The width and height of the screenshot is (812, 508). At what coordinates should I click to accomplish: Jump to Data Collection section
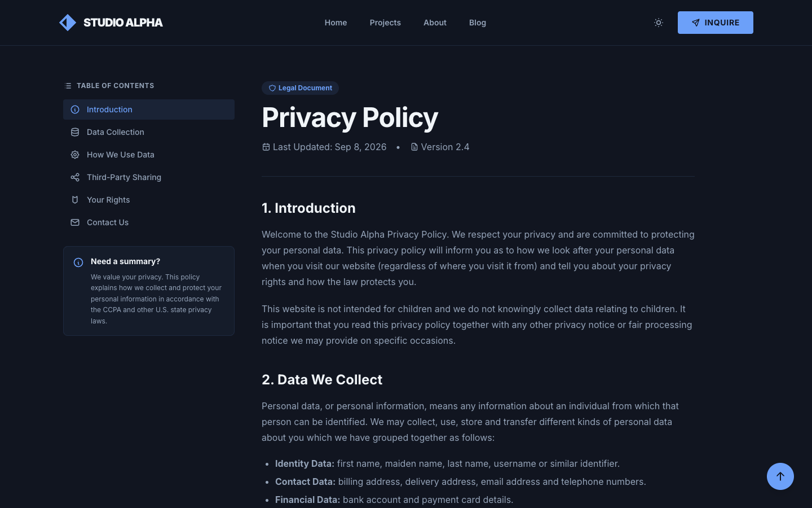coord(149,132)
